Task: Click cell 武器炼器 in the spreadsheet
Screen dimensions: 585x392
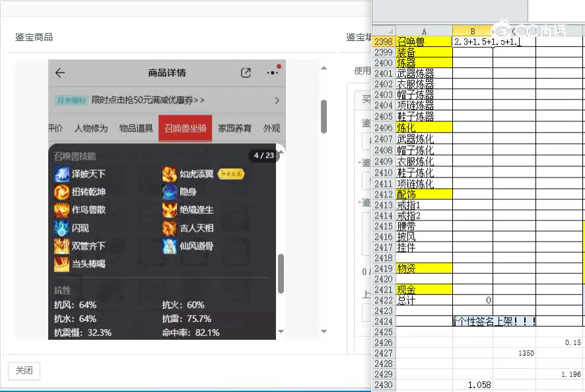Action: tap(424, 73)
